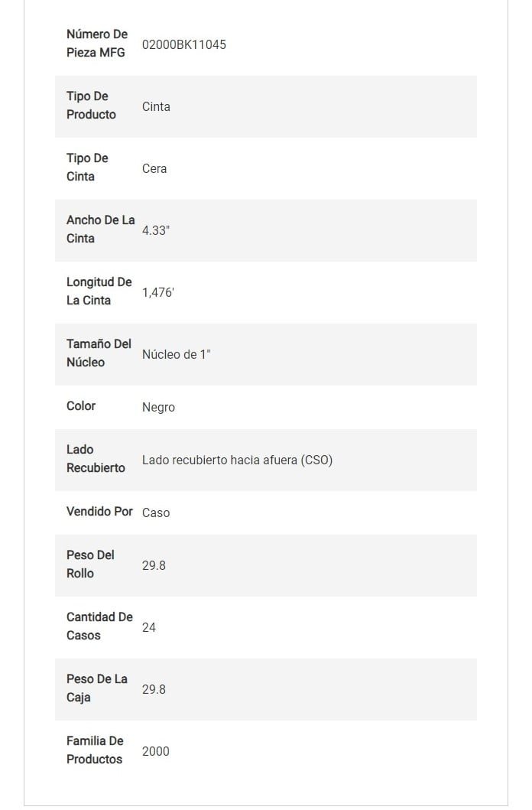
Task: Select the "Longitud De La Cinta" label
Action: (99, 291)
